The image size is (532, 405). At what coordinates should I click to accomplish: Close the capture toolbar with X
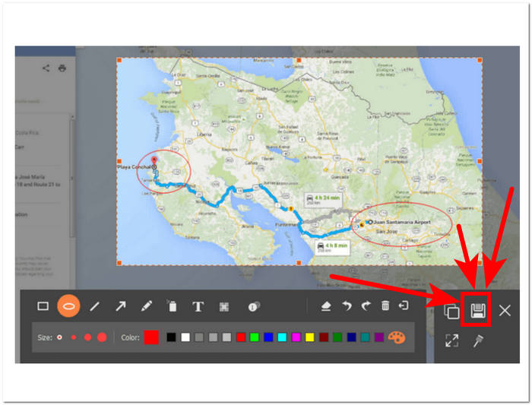(x=505, y=310)
